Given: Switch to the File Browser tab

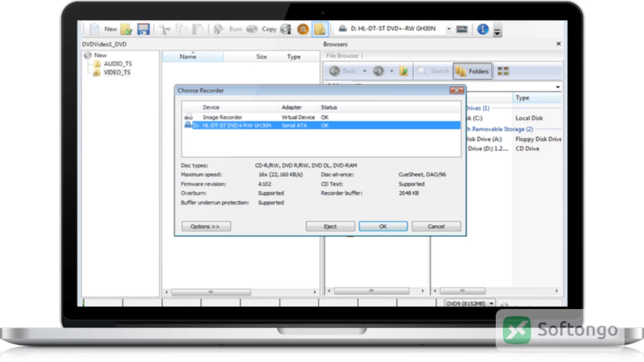Looking at the screenshot, I should [342, 56].
